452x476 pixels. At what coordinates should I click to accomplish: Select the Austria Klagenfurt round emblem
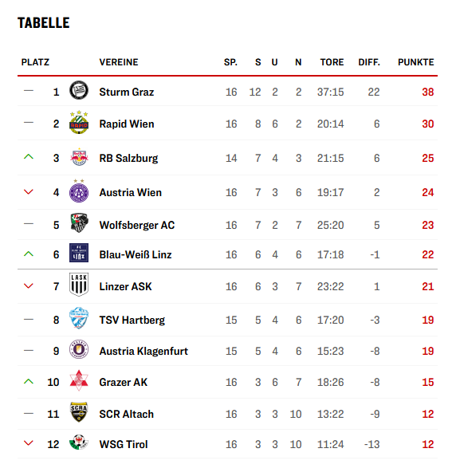(79, 349)
